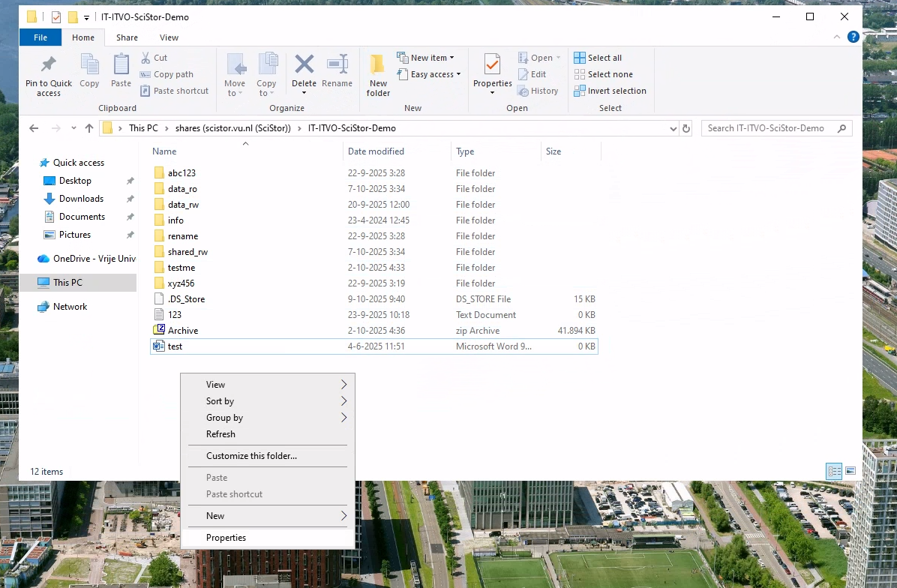Switch to details view using the status bar toggle
Image resolution: width=897 pixels, height=588 pixels.
coord(834,471)
